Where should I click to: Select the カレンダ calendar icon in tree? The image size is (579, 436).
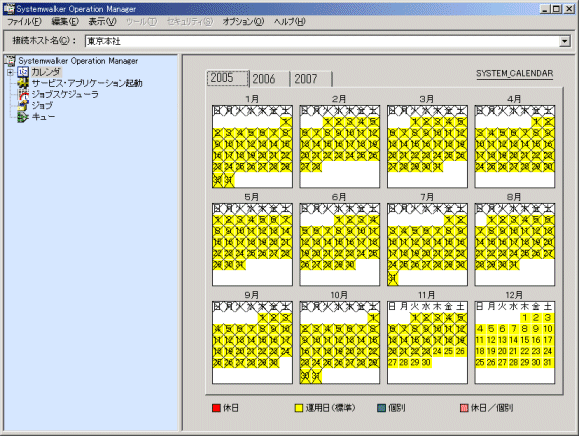[23, 72]
